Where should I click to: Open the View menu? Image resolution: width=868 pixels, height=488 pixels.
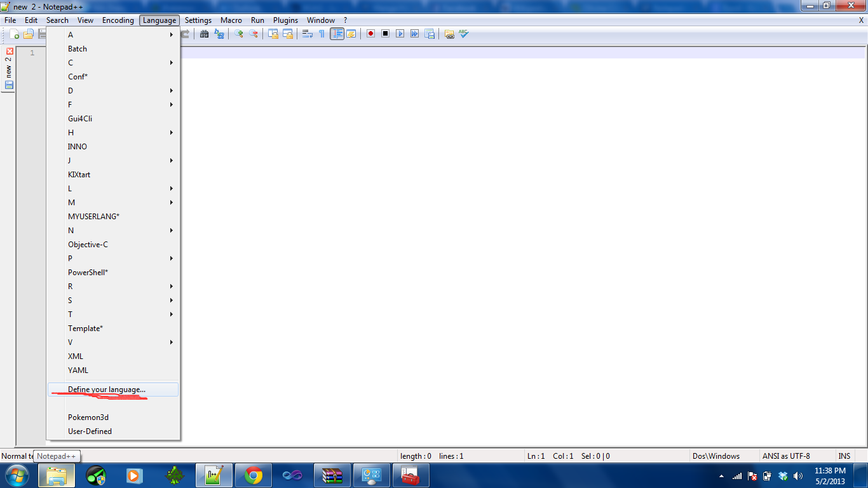[x=85, y=20]
